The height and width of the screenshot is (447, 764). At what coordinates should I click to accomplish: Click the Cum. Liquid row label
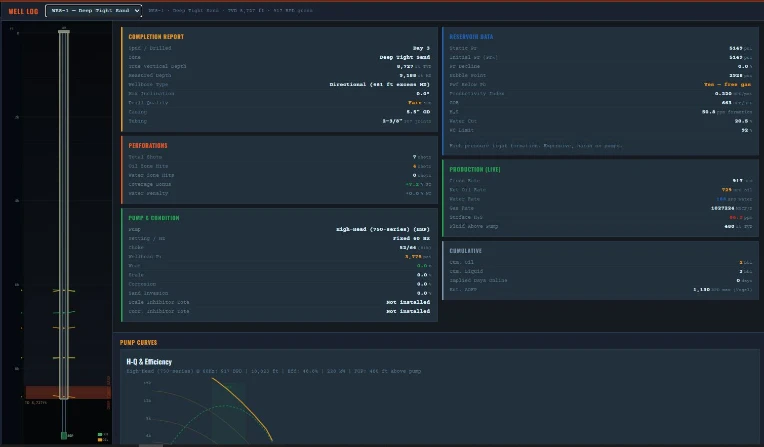[466, 271]
